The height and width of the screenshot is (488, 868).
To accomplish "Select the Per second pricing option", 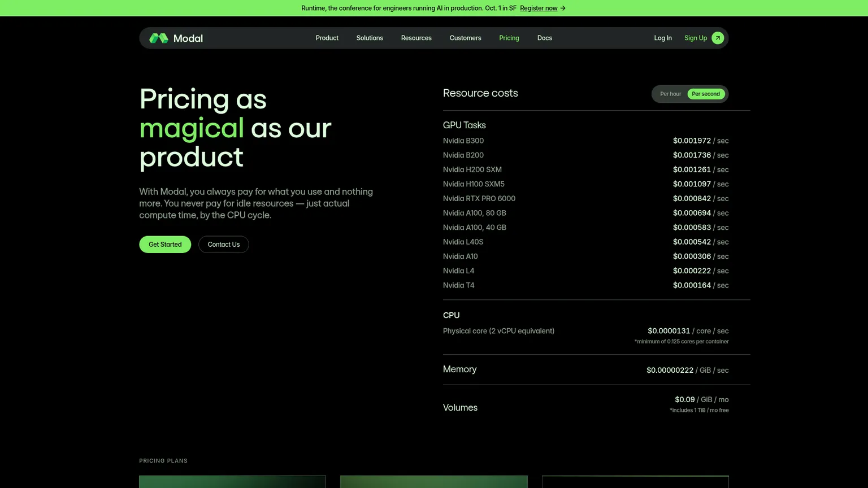I will pos(706,94).
